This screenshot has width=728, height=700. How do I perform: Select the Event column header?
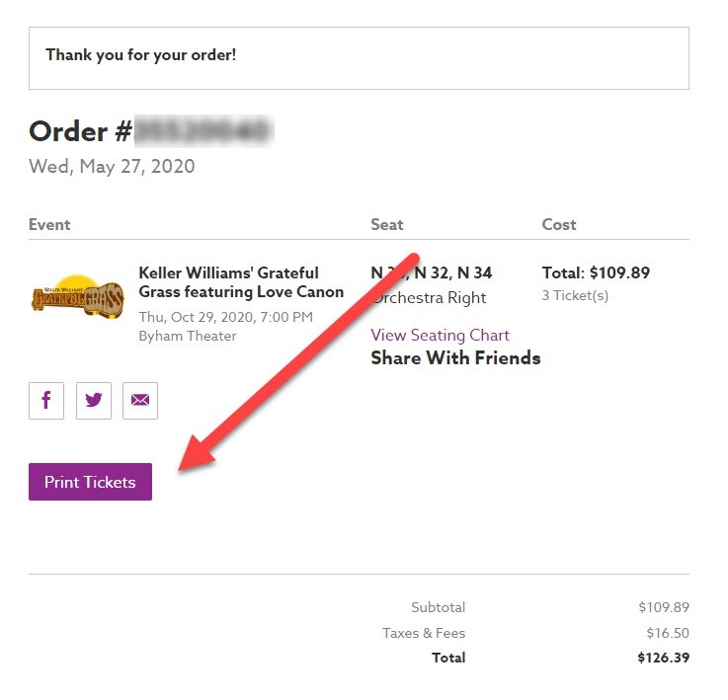click(49, 224)
